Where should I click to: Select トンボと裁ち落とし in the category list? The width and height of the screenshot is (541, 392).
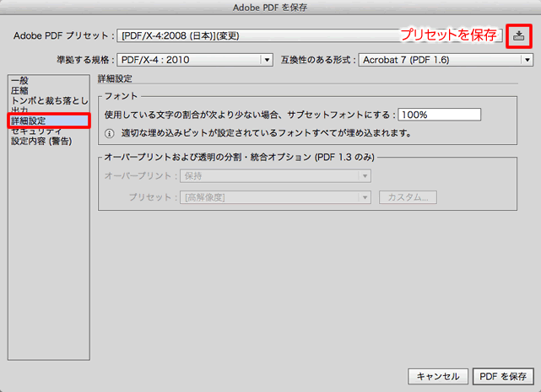click(x=50, y=100)
